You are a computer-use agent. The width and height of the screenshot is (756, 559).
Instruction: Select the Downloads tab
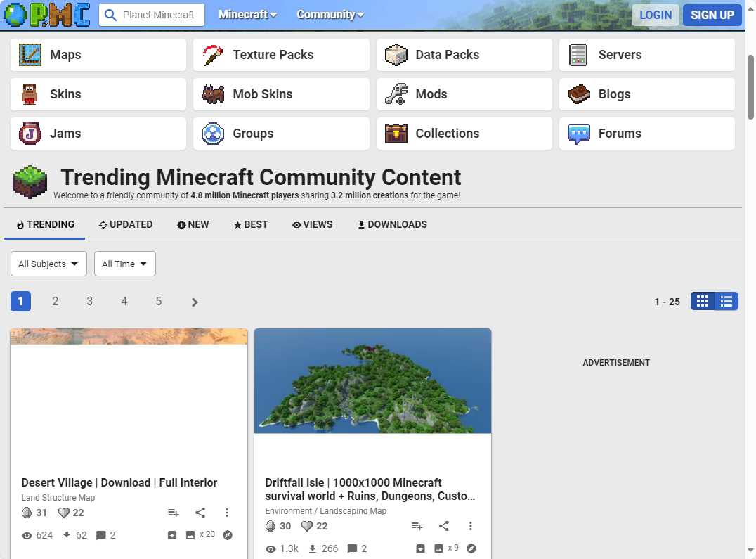coord(393,225)
